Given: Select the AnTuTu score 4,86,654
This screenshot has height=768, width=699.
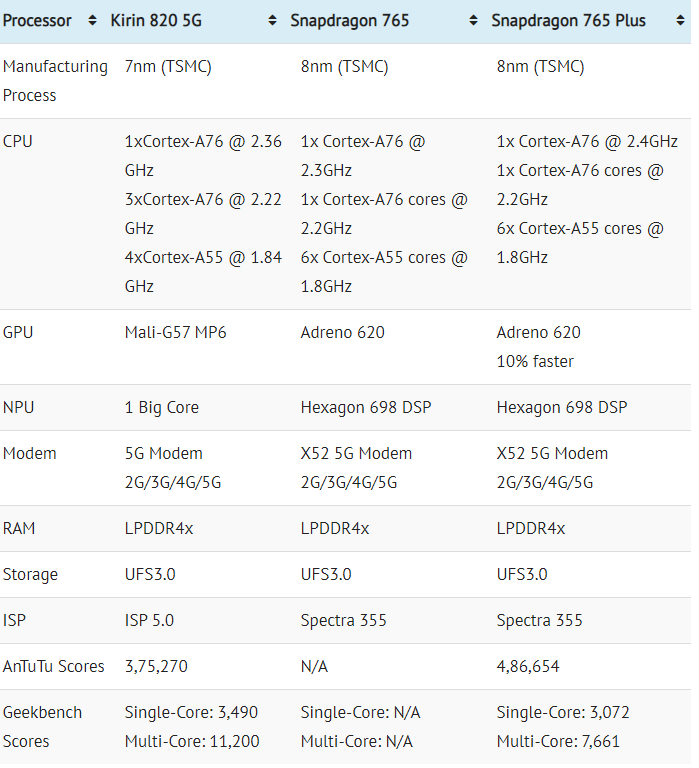Looking at the screenshot, I should click(x=528, y=666).
